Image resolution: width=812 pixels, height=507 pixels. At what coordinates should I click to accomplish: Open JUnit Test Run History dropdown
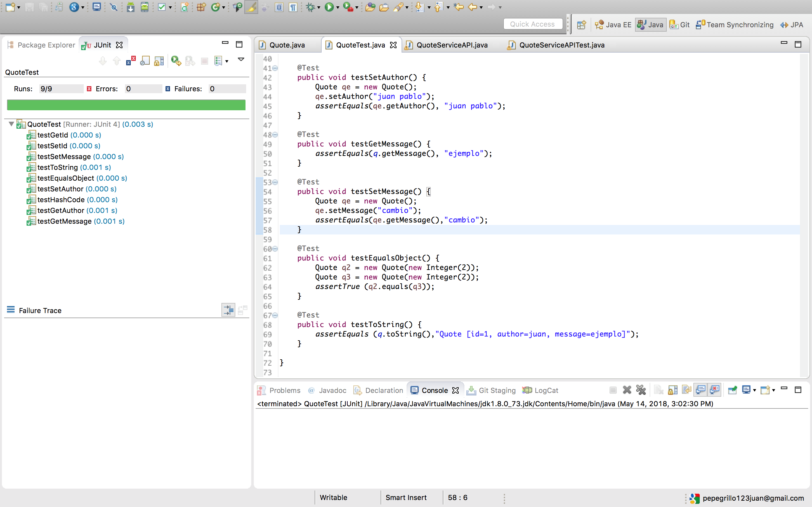(227, 61)
